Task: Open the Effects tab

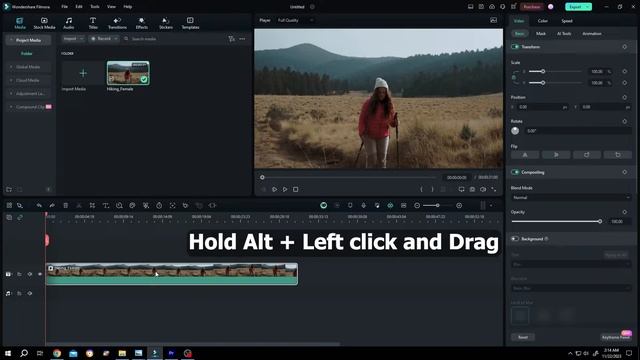Action: click(142, 23)
